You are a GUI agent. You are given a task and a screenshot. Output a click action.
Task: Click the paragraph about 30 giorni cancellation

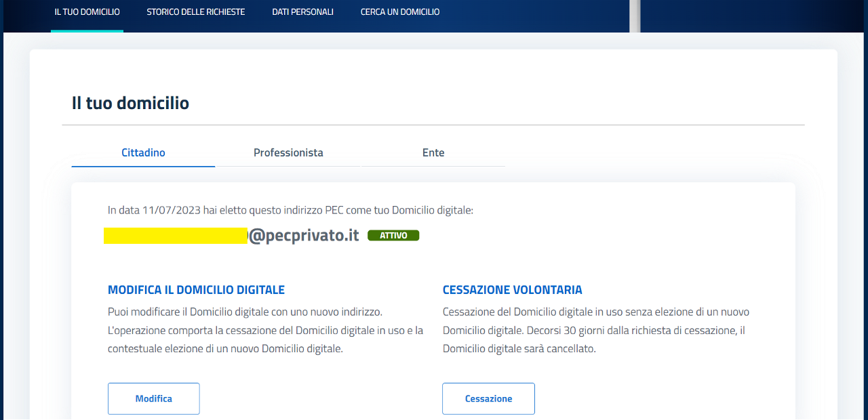pyautogui.click(x=595, y=331)
